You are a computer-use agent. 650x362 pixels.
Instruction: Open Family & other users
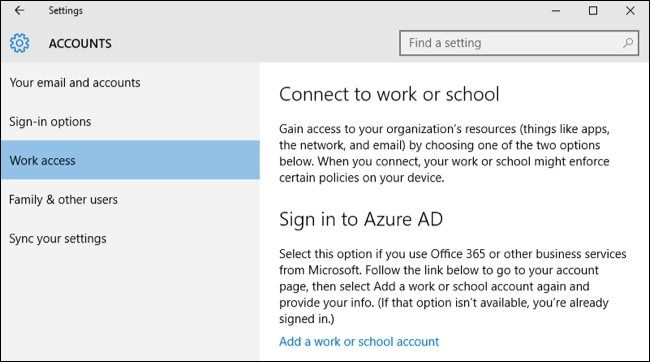130,199
